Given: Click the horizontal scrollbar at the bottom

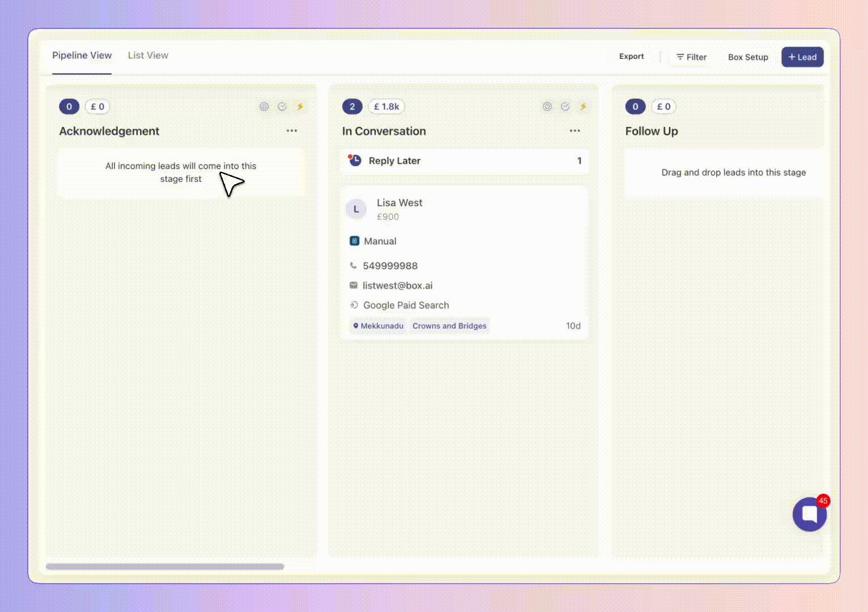Looking at the screenshot, I should pos(165,567).
